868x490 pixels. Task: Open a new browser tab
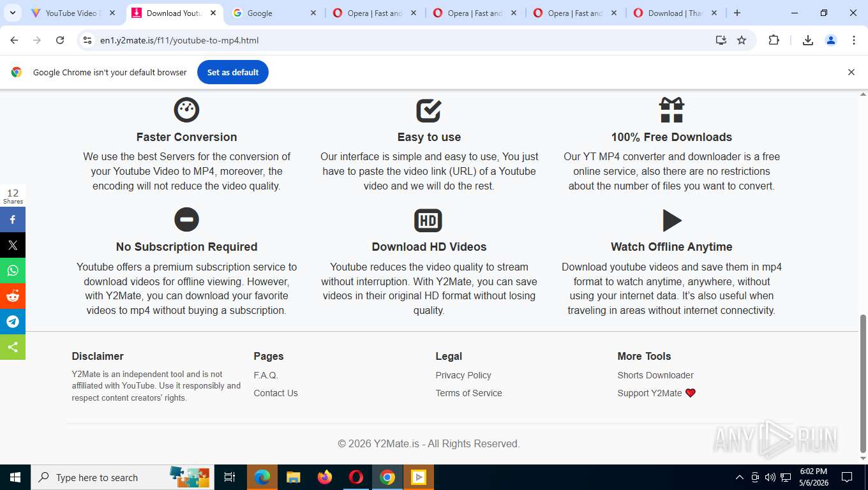pyautogui.click(x=737, y=13)
